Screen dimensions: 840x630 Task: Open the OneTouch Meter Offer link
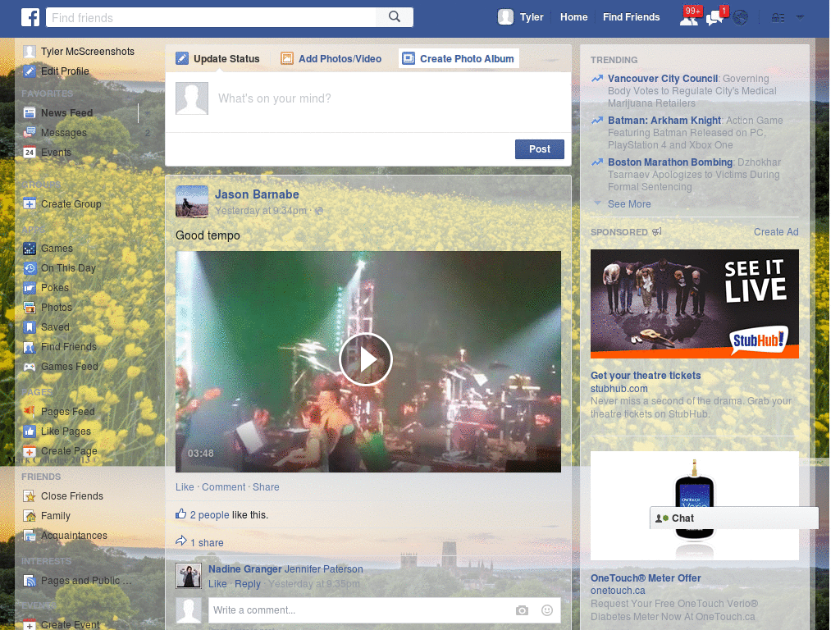[646, 578]
